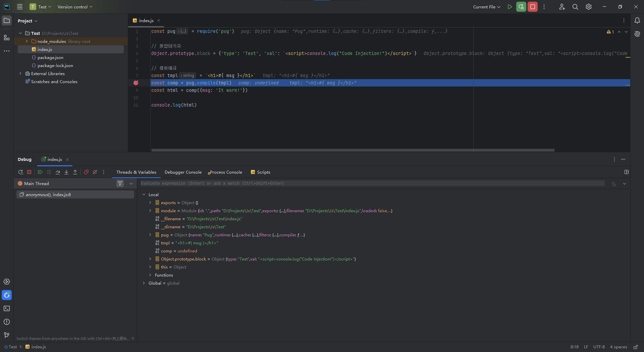
Task: Toggle the Mute Breakpoints button
Action: tap(95, 172)
